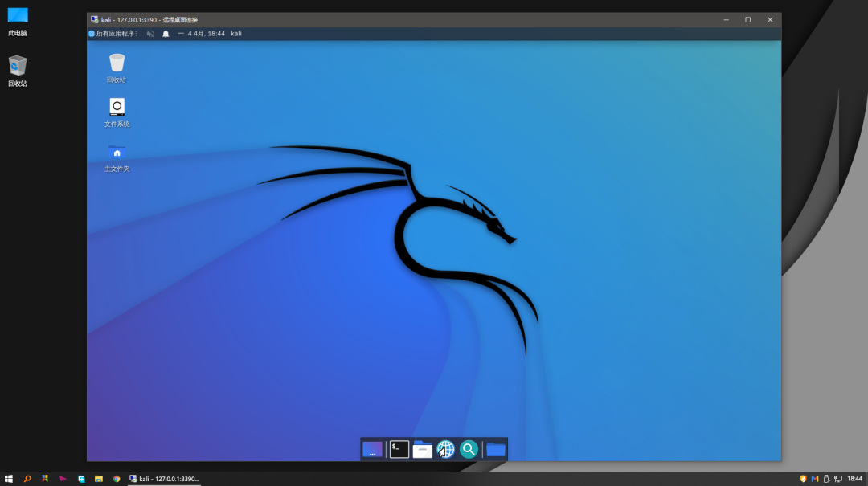This screenshot has width=868, height=486.
Task: Click the USB device tray icon
Action: click(826, 479)
